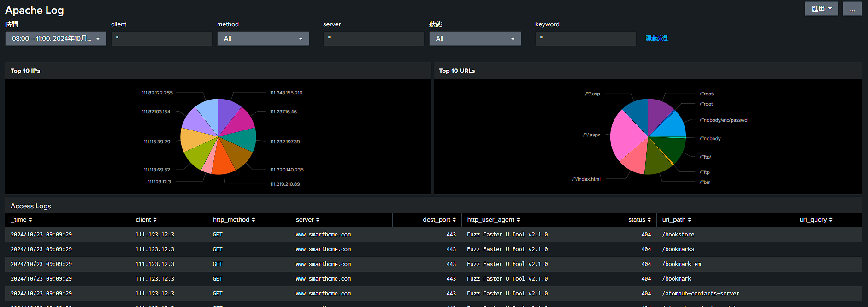Expand the method All dropdown
The height and width of the screenshot is (307, 868).
263,39
